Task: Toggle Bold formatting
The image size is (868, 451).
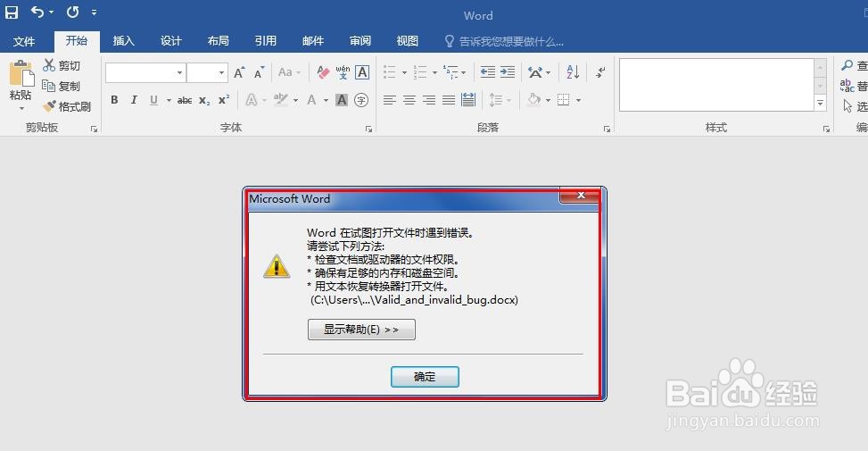Action: click(x=114, y=100)
